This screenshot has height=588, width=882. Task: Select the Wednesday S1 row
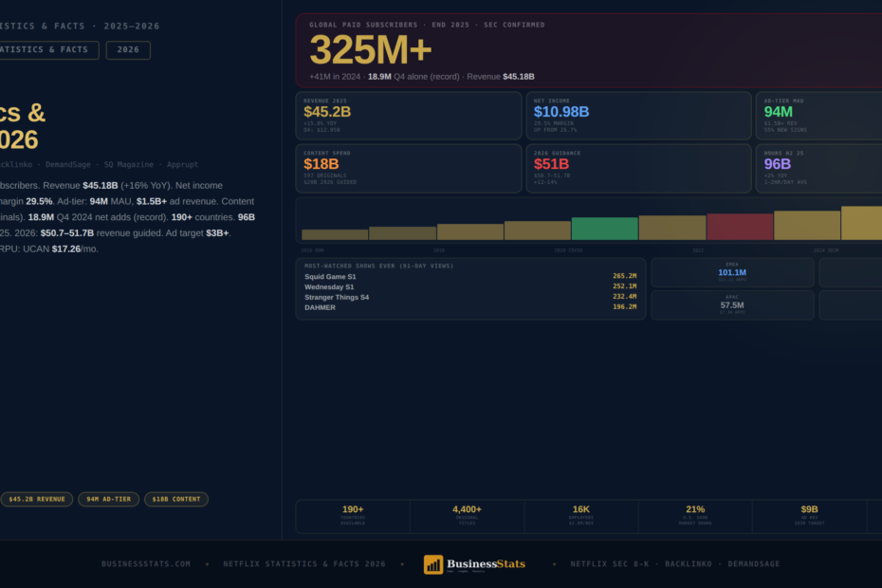470,287
